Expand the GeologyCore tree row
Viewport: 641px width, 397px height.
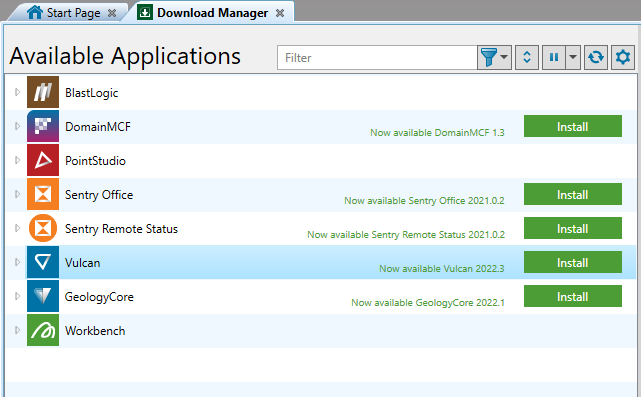click(17, 296)
